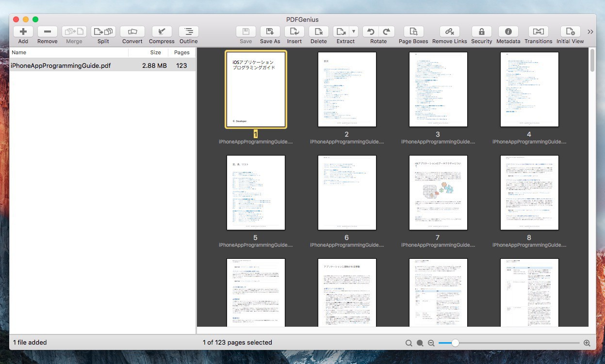This screenshot has height=364, width=605.
Task: Click the Save As toolbar icon
Action: tap(270, 32)
